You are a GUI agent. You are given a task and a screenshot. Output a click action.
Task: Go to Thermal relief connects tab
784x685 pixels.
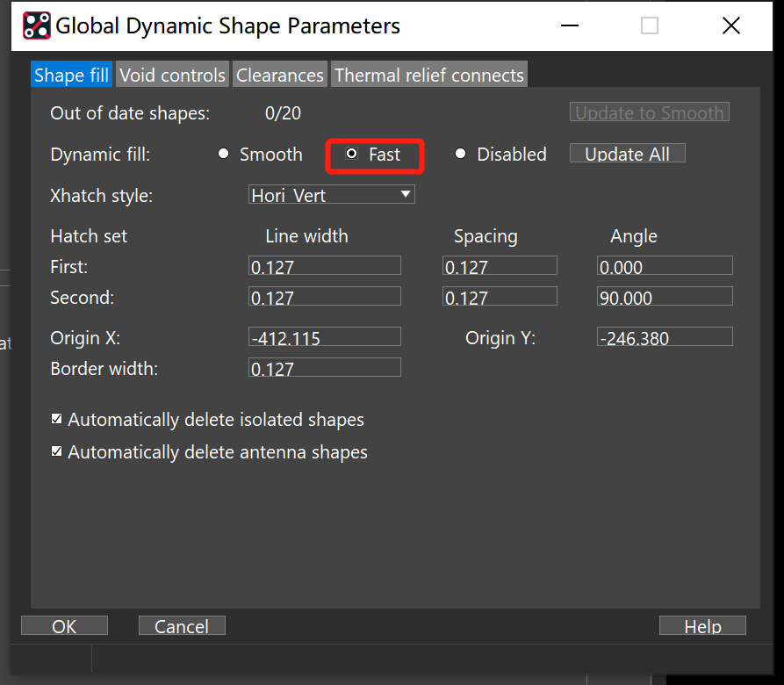coord(428,75)
